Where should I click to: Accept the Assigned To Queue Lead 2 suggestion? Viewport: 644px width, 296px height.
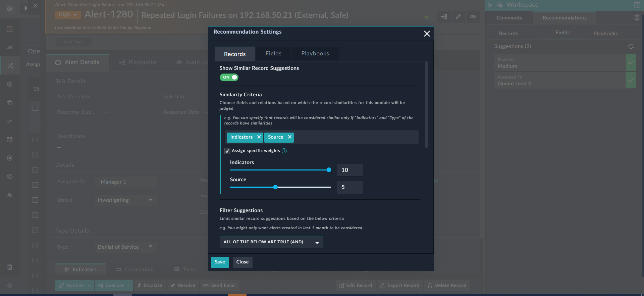pos(631,80)
